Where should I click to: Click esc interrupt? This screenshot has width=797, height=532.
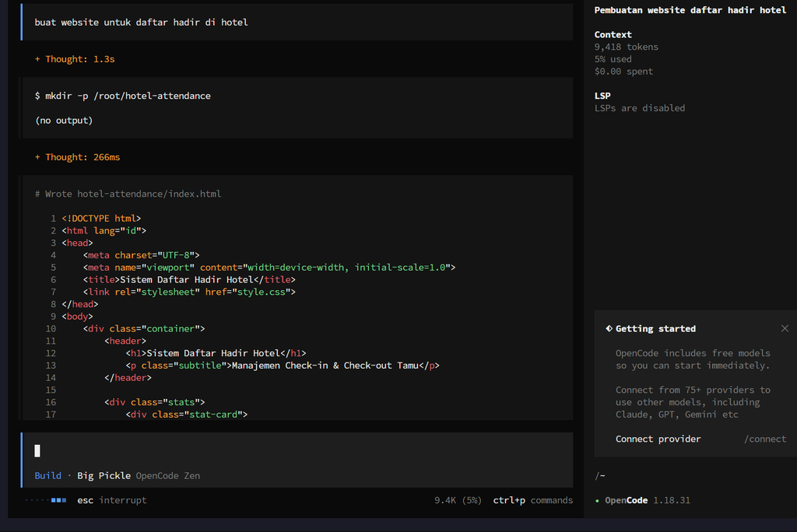(x=112, y=500)
